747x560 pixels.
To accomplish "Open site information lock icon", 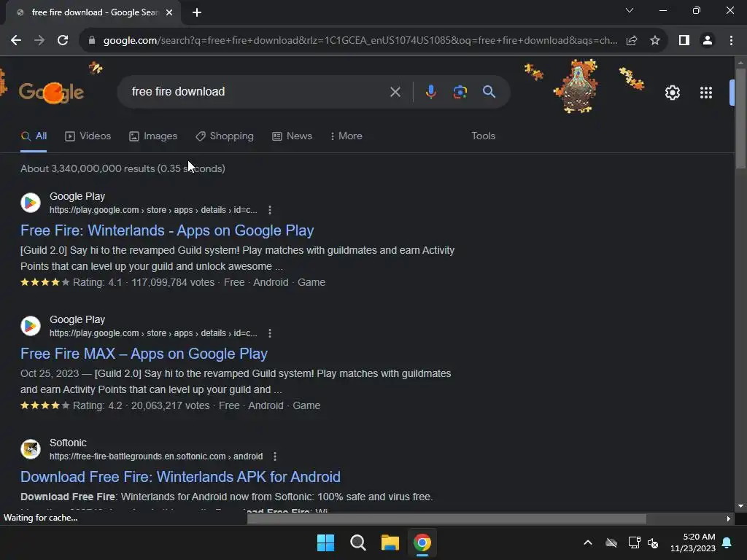I will [x=92, y=41].
